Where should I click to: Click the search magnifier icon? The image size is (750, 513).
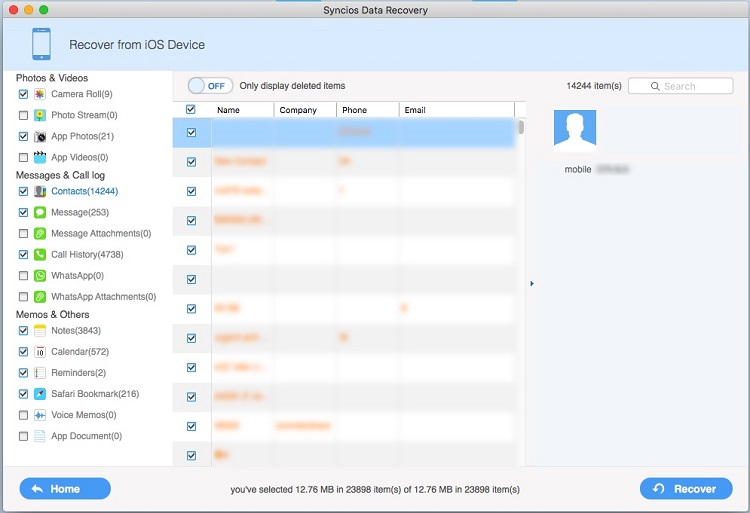655,86
